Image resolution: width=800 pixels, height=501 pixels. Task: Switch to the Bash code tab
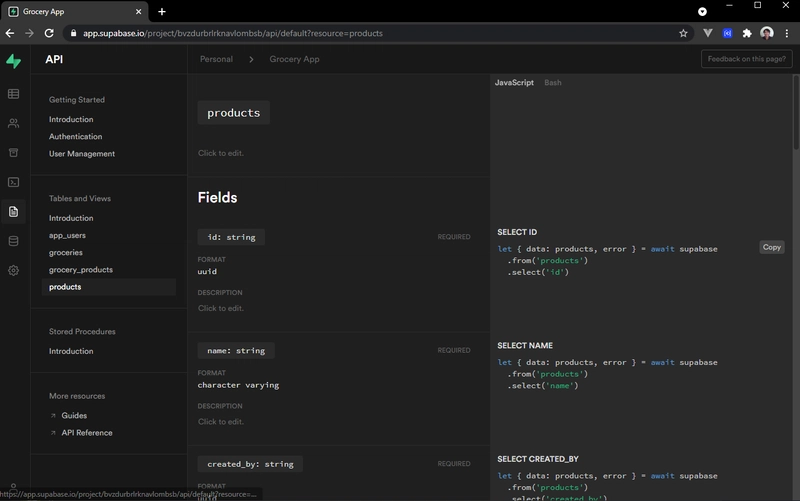pyautogui.click(x=553, y=83)
